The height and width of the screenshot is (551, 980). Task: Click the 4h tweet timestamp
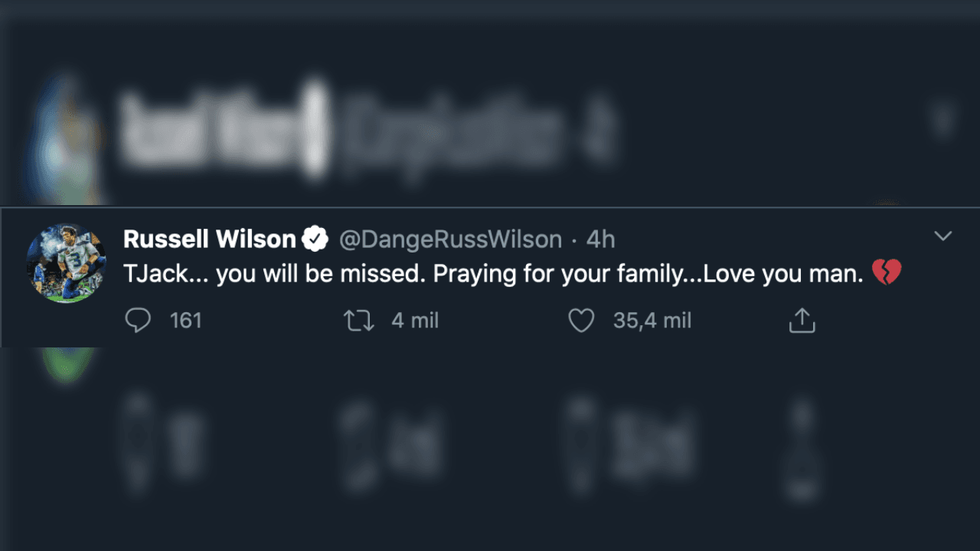(601, 240)
